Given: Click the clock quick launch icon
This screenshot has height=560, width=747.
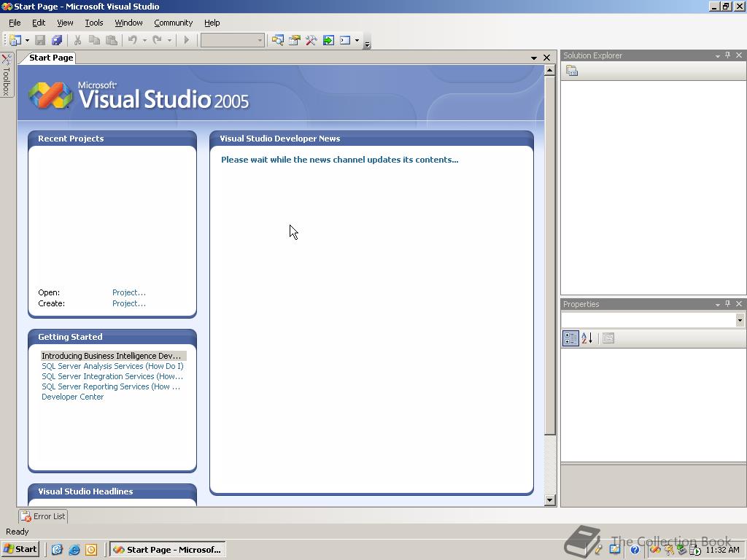Looking at the screenshot, I should (x=91, y=550).
